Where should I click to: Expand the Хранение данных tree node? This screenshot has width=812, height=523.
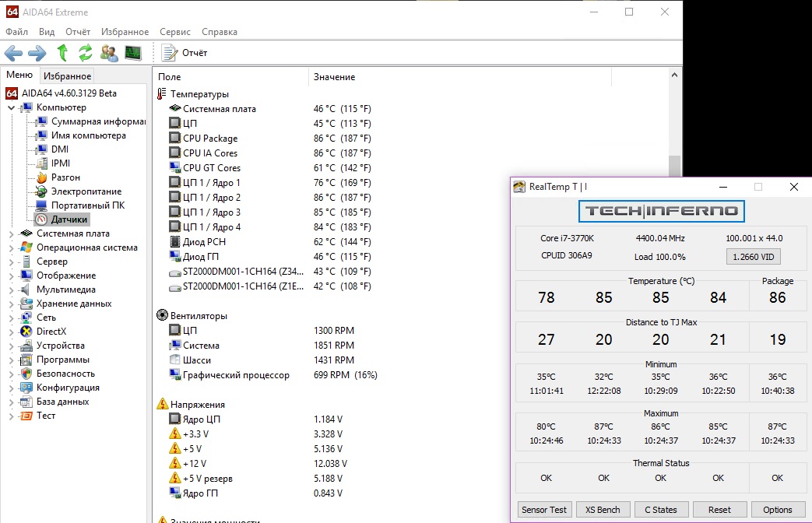click(12, 304)
